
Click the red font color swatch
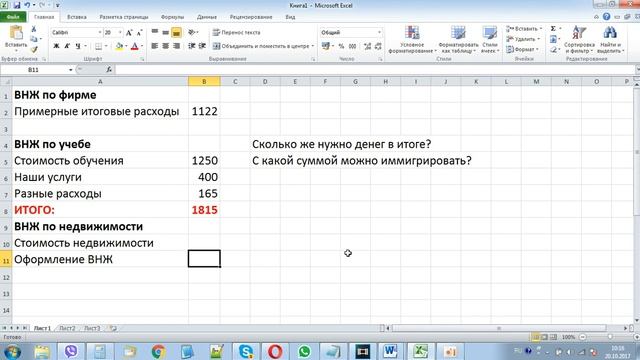pyautogui.click(x=135, y=46)
